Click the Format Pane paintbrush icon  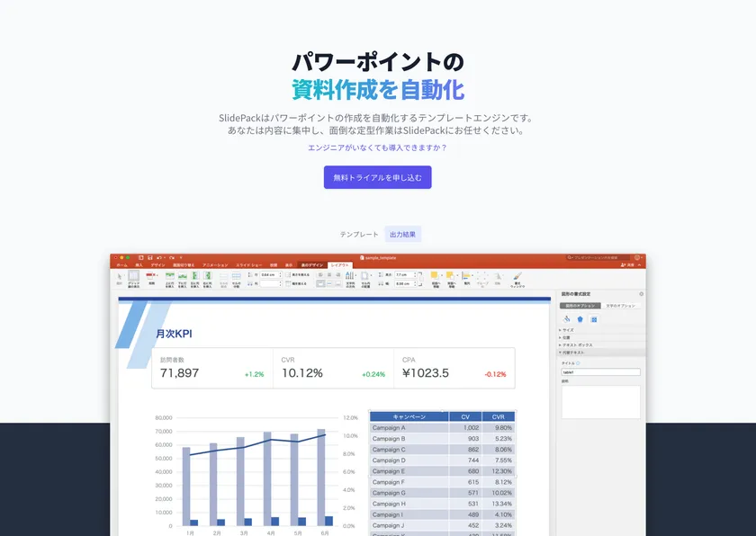tap(517, 276)
